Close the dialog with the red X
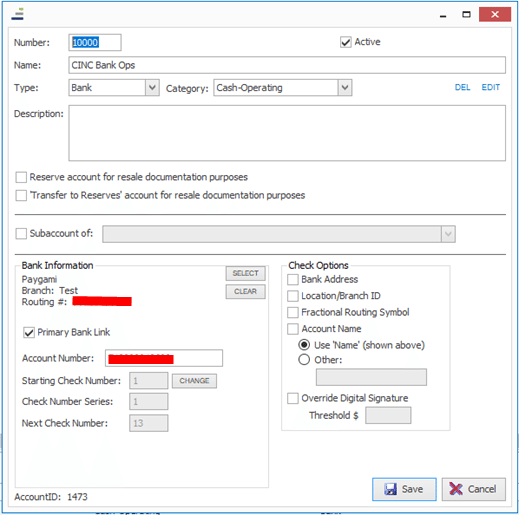 click(495, 15)
